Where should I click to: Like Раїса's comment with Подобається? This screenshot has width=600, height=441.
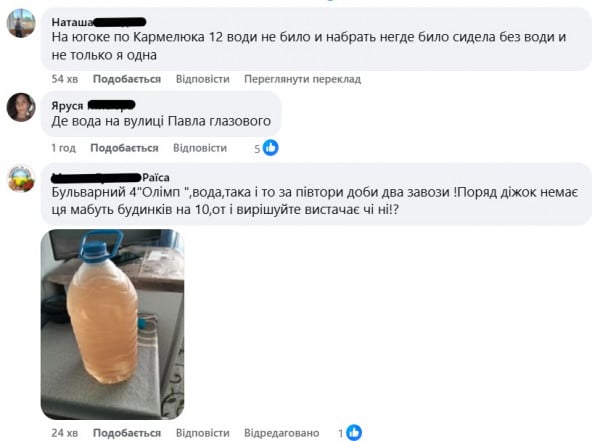tap(127, 433)
